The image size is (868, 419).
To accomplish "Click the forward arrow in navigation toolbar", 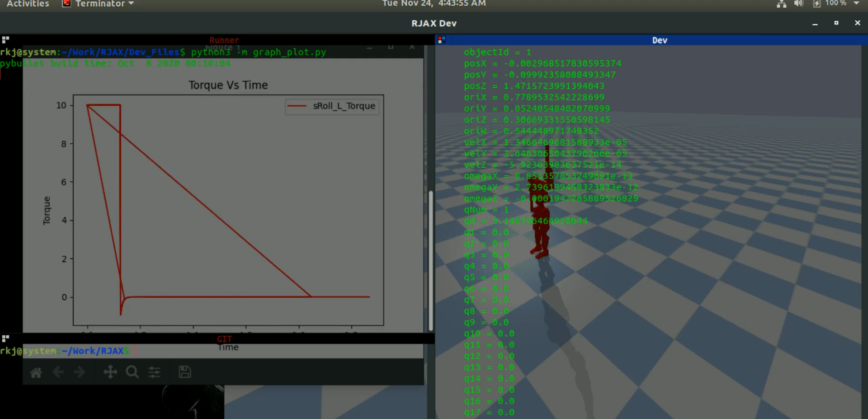I will [x=80, y=372].
